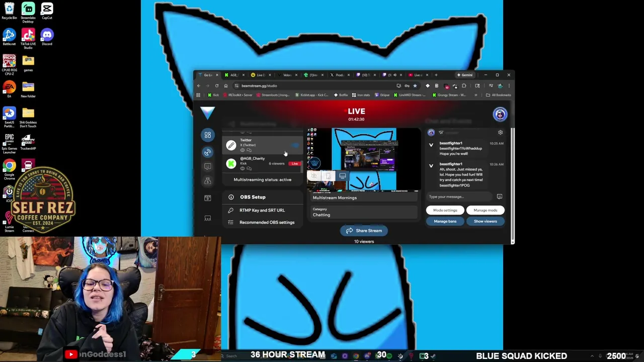Open chat icon under Twitter destination
The height and width of the screenshot is (362, 644).
tap(249, 150)
